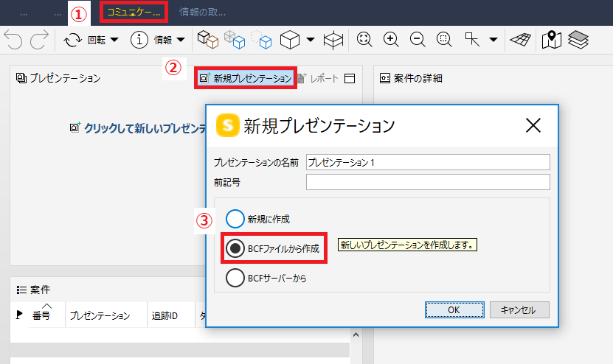The image size is (613, 364).
Task: Click the map location pin icon
Action: pyautogui.click(x=552, y=40)
